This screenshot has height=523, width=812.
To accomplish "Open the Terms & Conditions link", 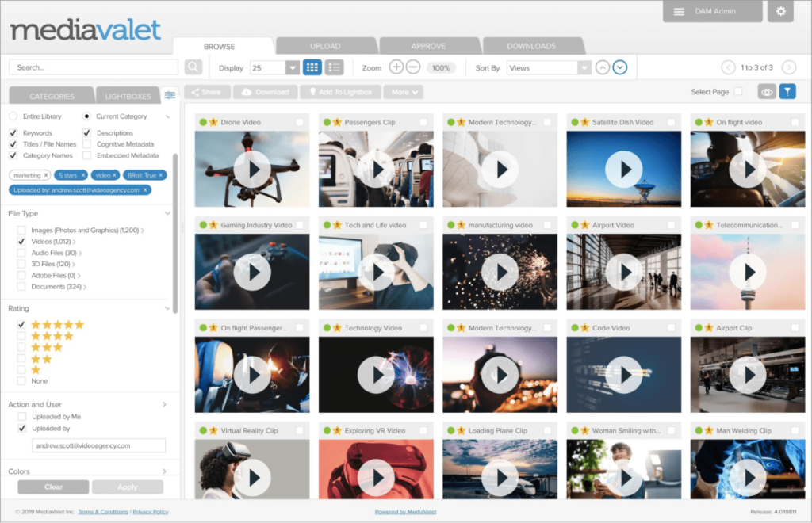I will pos(103,512).
